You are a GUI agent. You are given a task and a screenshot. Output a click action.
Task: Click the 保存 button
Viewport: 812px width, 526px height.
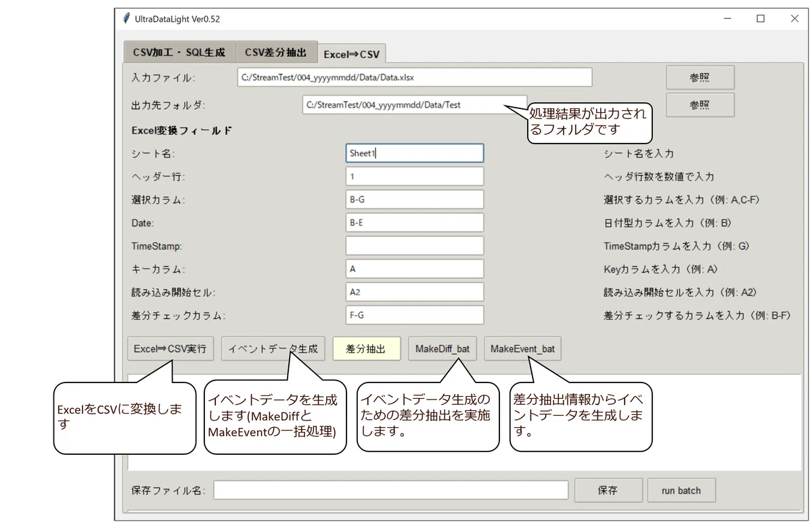(608, 490)
